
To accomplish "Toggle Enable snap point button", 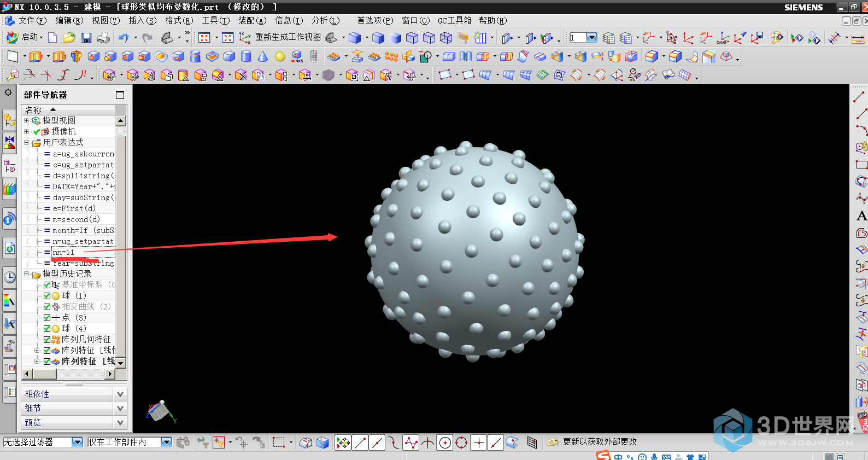I will 343,442.
